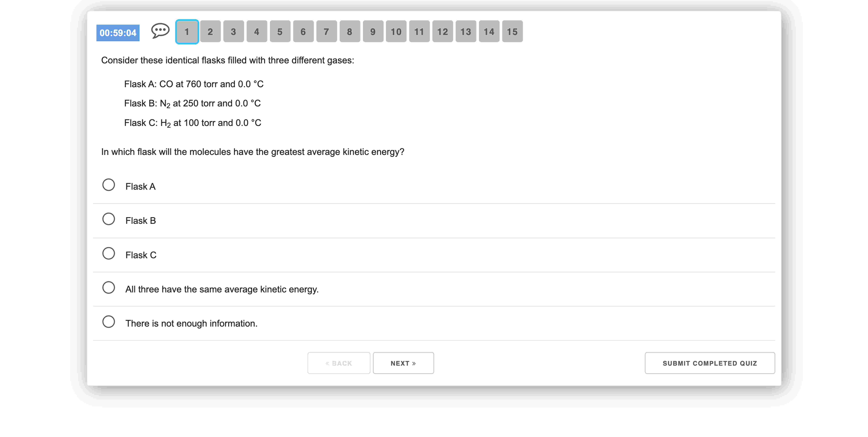Pick the Flask C radio button
Image resolution: width=868 pixels, height=437 pixels.
coord(109,253)
